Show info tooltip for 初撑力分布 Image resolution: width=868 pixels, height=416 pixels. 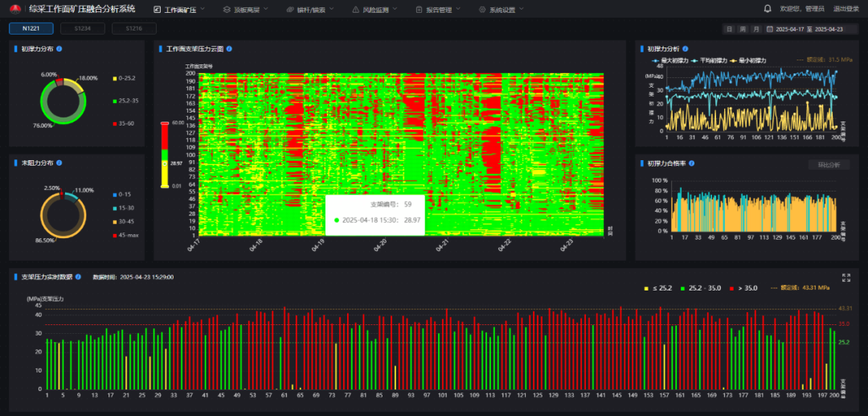pyautogui.click(x=59, y=49)
